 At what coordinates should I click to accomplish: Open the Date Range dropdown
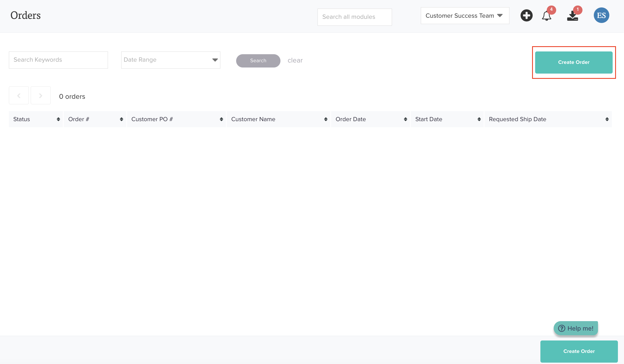[171, 60]
